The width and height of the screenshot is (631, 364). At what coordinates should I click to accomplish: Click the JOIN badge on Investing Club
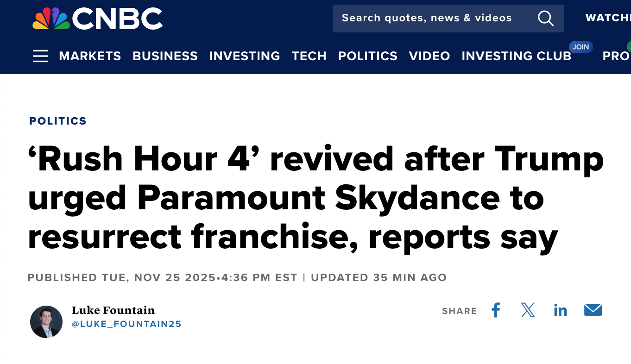click(581, 47)
